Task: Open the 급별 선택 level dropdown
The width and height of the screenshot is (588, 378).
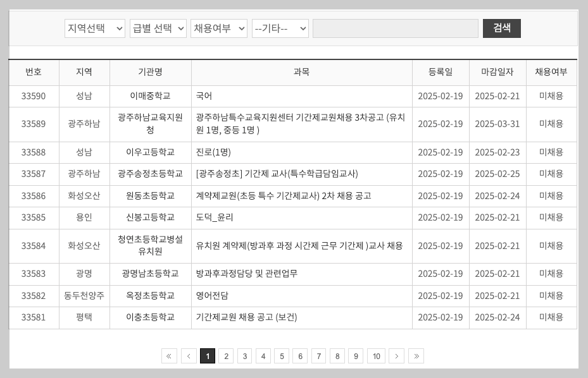Action: click(x=158, y=28)
